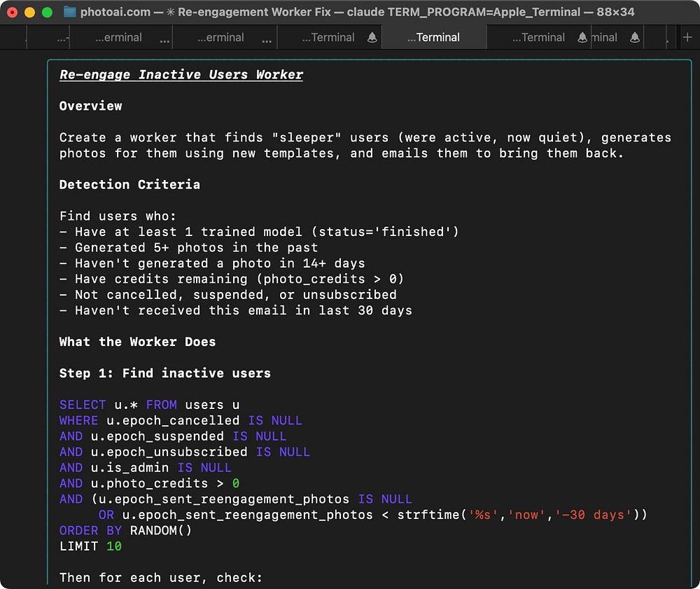This screenshot has height=589, width=700.
Task: Click the "Have at least 1 trained model" bullet
Action: click(x=259, y=232)
